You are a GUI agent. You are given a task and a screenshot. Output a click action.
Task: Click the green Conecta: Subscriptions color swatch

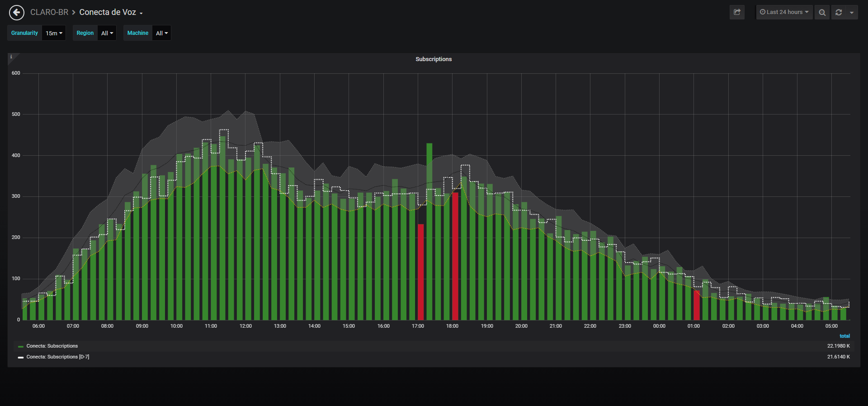pos(21,347)
